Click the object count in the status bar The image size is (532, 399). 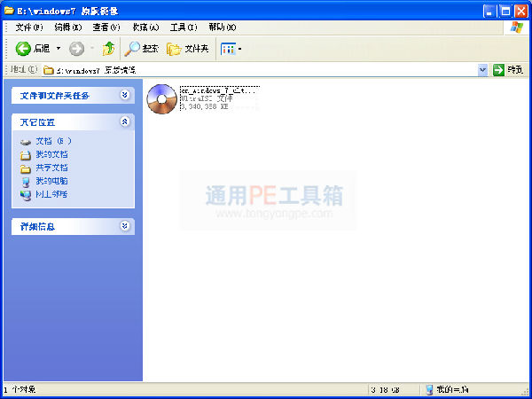[20, 389]
